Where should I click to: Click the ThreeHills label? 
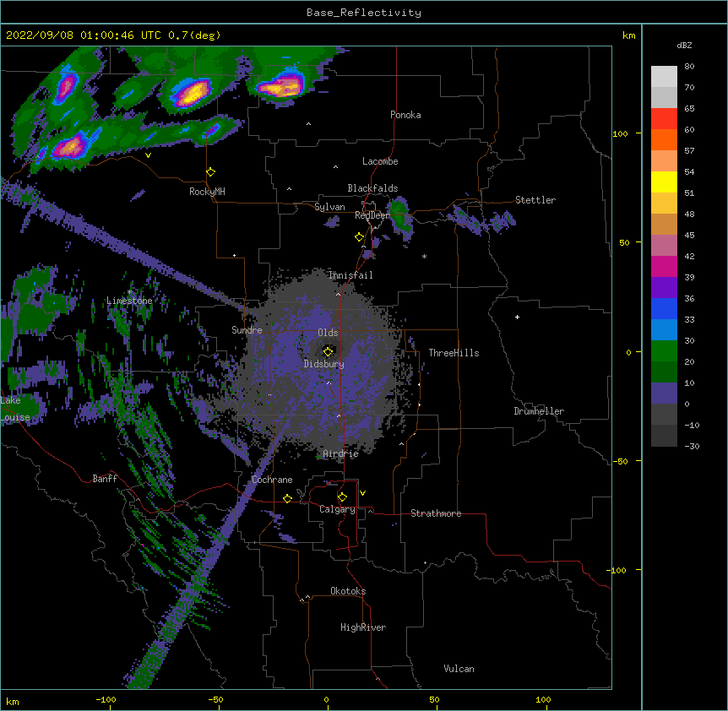pos(454,353)
